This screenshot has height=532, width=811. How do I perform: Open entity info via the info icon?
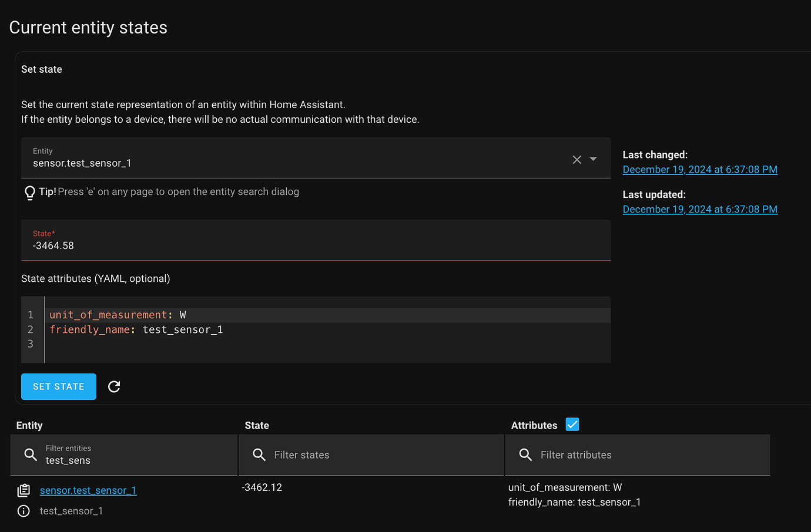[x=24, y=511]
